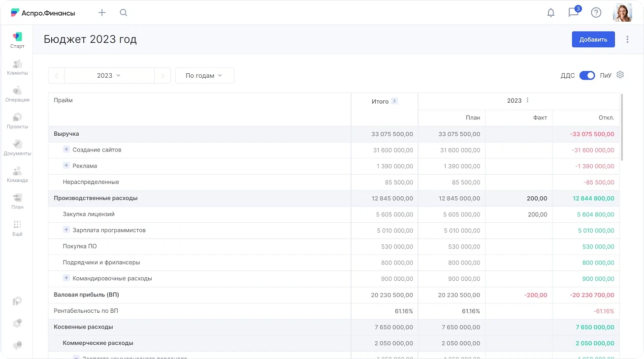The image size is (644, 359).
Task: Open the 2023 year dropdown
Action: [x=109, y=76]
